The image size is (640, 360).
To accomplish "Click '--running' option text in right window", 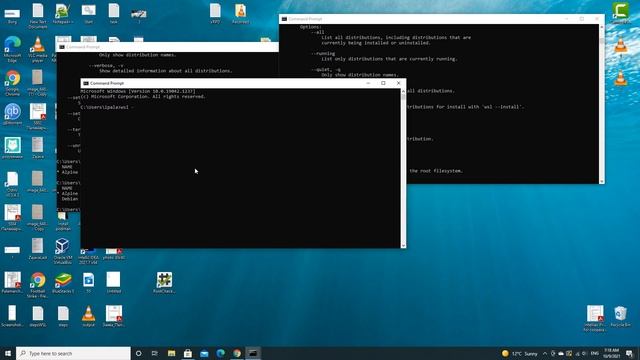I will point(322,53).
